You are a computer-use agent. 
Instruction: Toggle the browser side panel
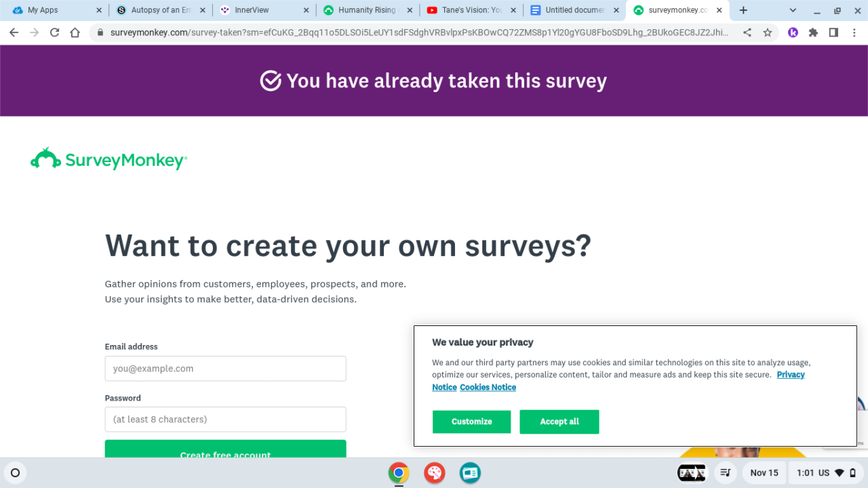click(833, 33)
